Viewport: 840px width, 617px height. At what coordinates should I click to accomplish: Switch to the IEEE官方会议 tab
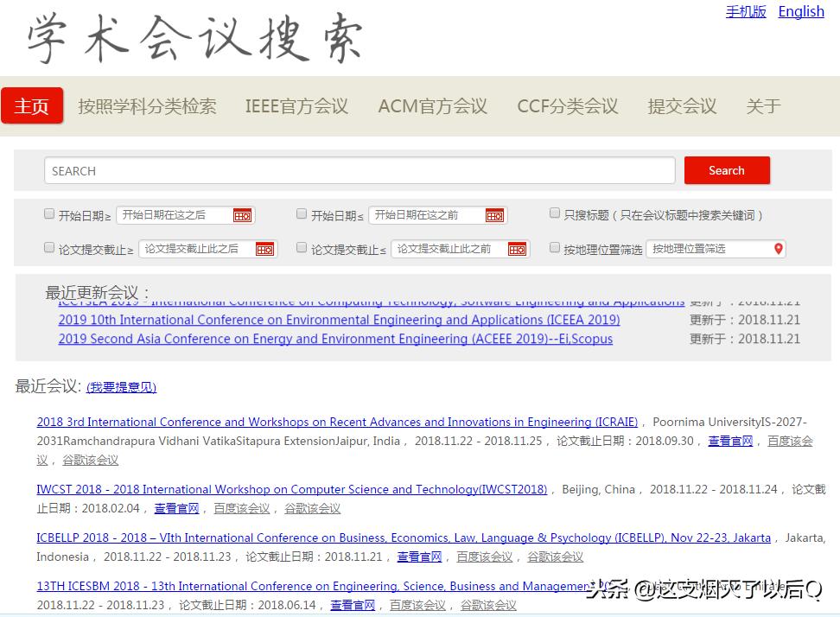click(296, 105)
